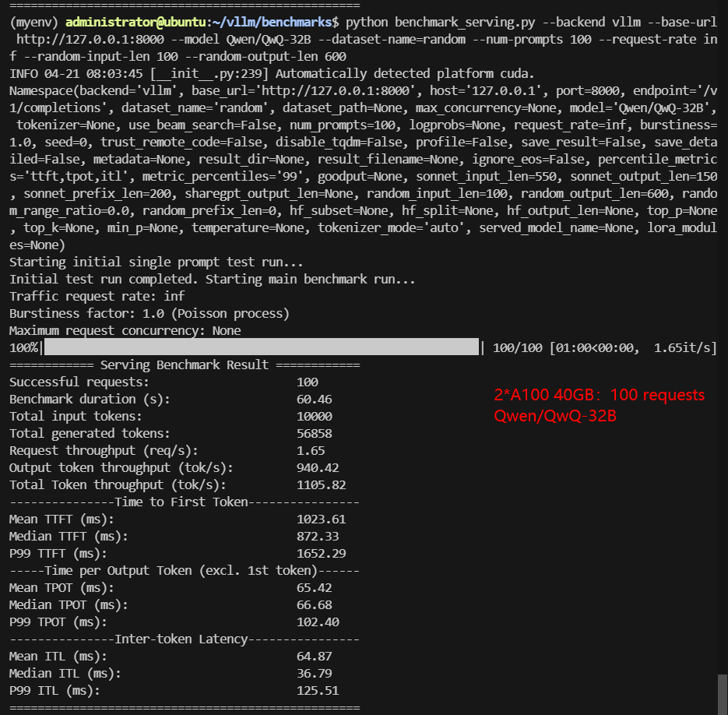Click the "P99 ITL (ms):" label
The height and width of the screenshot is (715, 728).
[55, 691]
